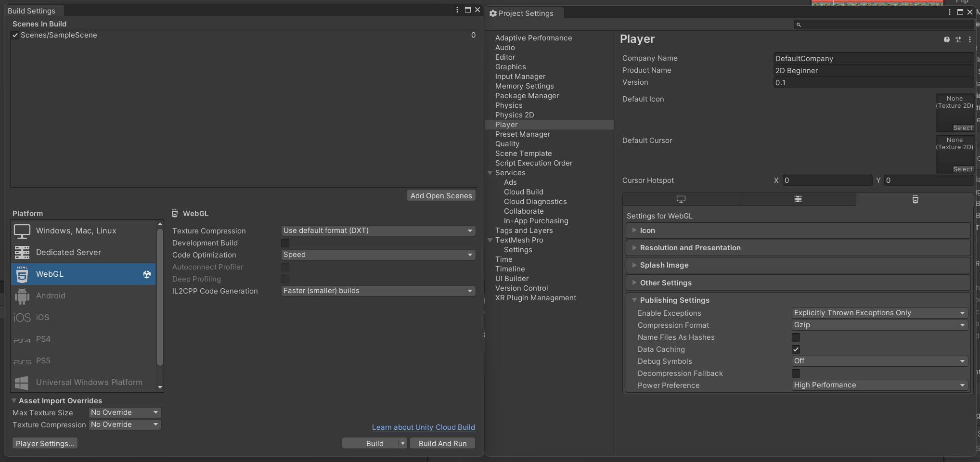
Task: Open Project Settings window kebab menu
Action: click(950, 12)
